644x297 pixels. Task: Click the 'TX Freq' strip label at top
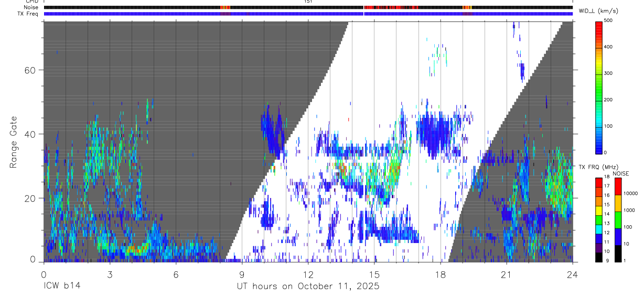(28, 14)
